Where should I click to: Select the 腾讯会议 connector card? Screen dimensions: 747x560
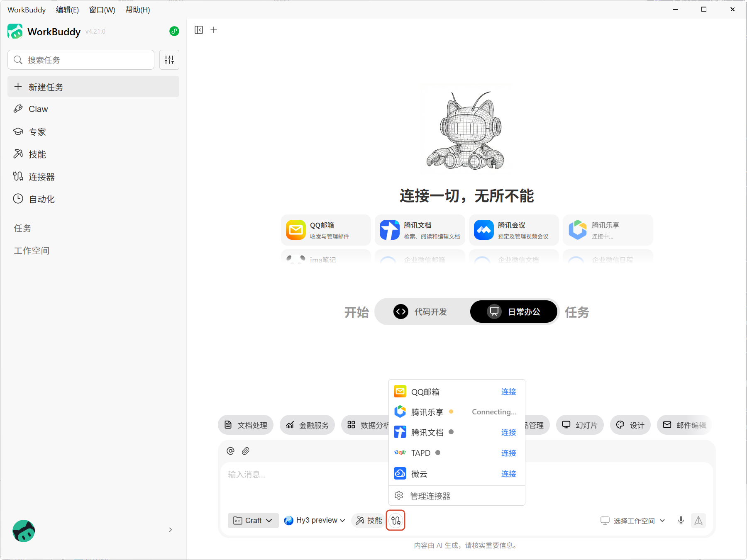click(514, 230)
